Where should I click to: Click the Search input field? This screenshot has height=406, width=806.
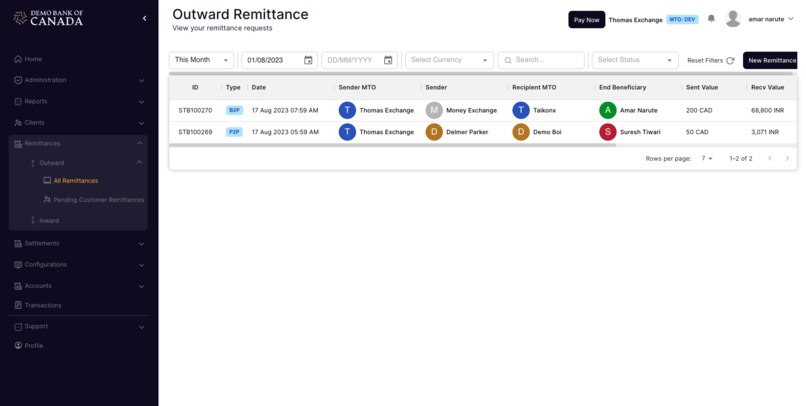coord(541,60)
